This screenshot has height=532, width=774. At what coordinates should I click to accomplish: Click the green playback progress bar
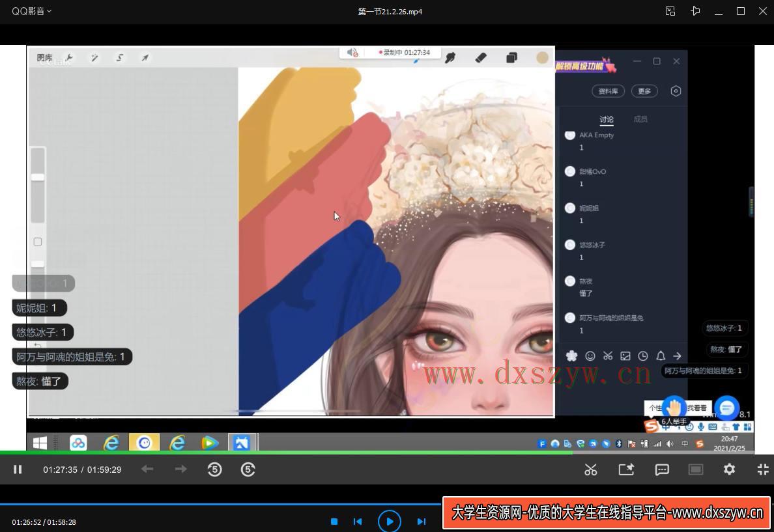(387, 452)
